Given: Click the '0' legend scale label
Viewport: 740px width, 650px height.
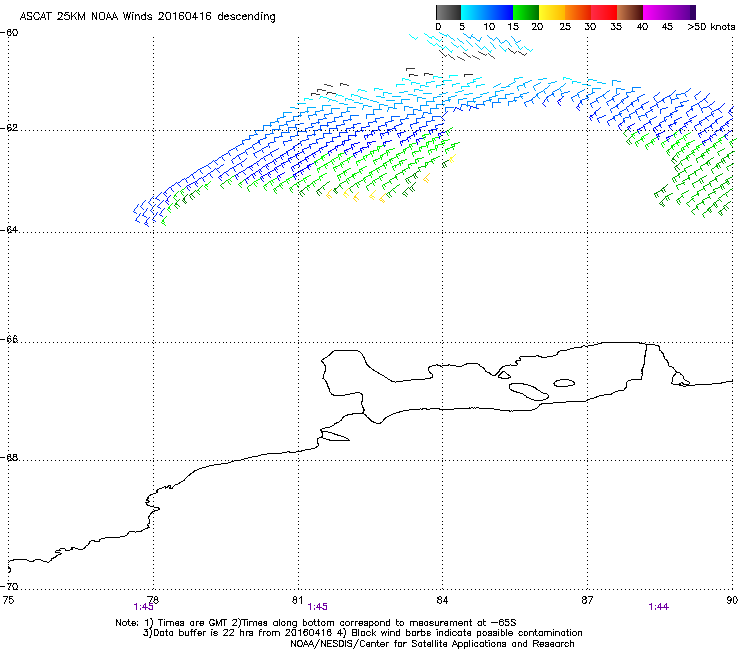Looking at the screenshot, I should (x=438, y=27).
